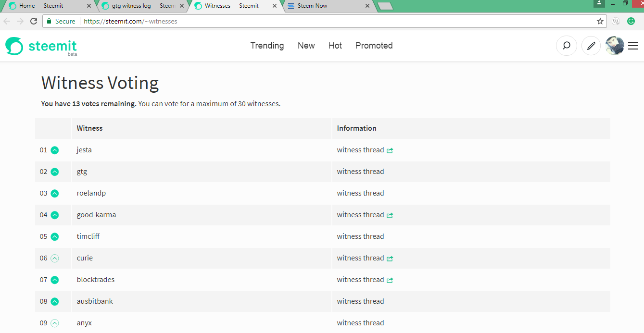Open the witness thread link for curie
The height and width of the screenshot is (333, 644).
click(x=360, y=258)
